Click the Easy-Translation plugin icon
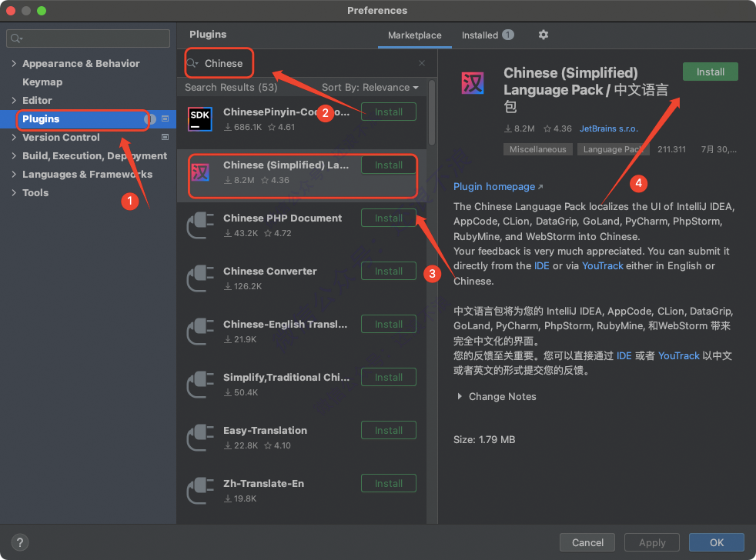756x560 pixels. pos(200,438)
